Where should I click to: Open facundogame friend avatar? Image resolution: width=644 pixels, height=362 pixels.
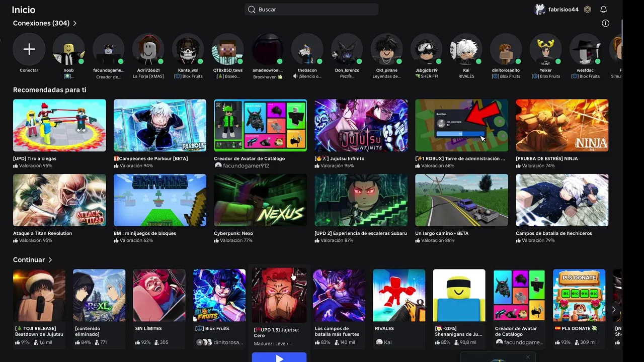pos(109,49)
